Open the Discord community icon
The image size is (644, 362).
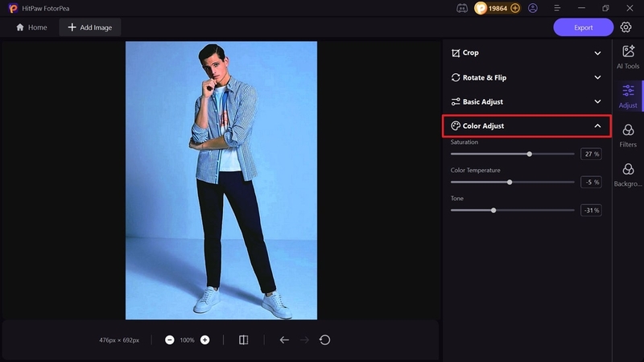point(462,8)
